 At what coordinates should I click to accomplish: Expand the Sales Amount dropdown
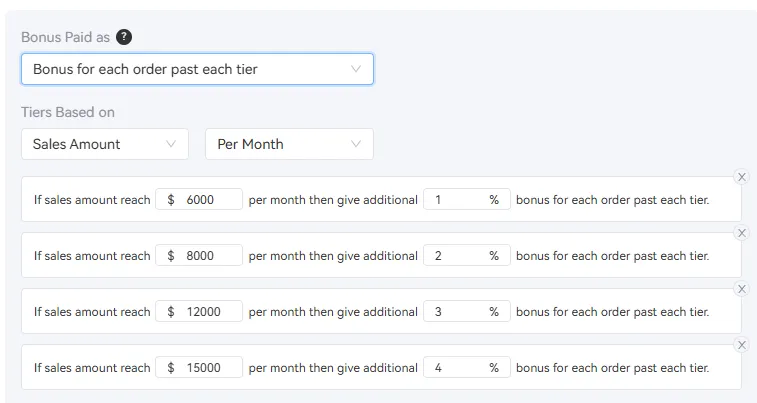[x=104, y=144]
